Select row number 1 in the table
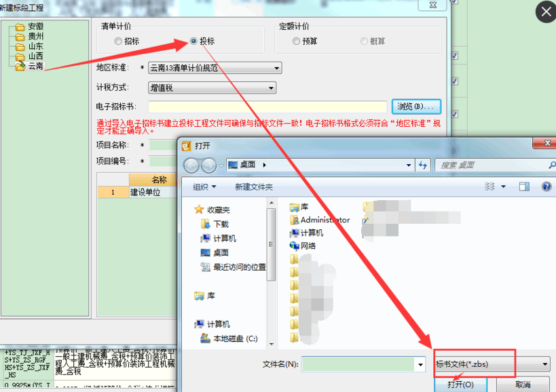 113,193
